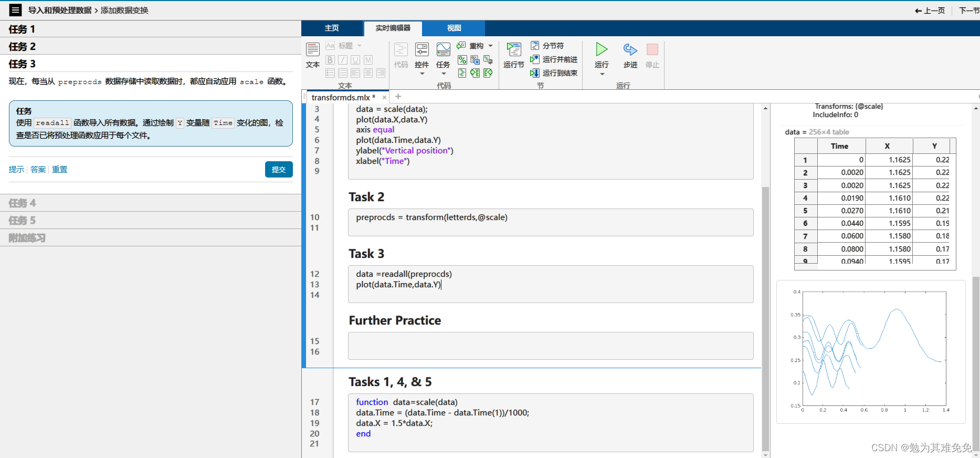Click the comment (%) icon

[x=462, y=60]
